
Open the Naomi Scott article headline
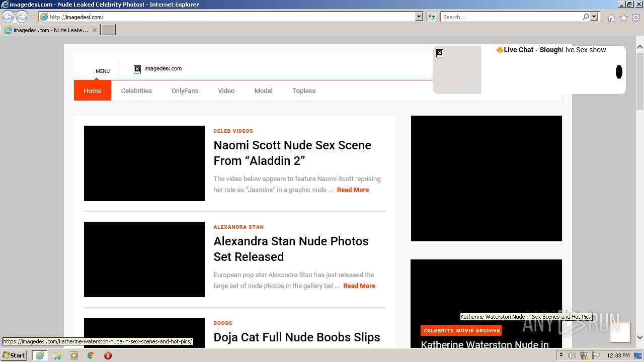point(292,153)
